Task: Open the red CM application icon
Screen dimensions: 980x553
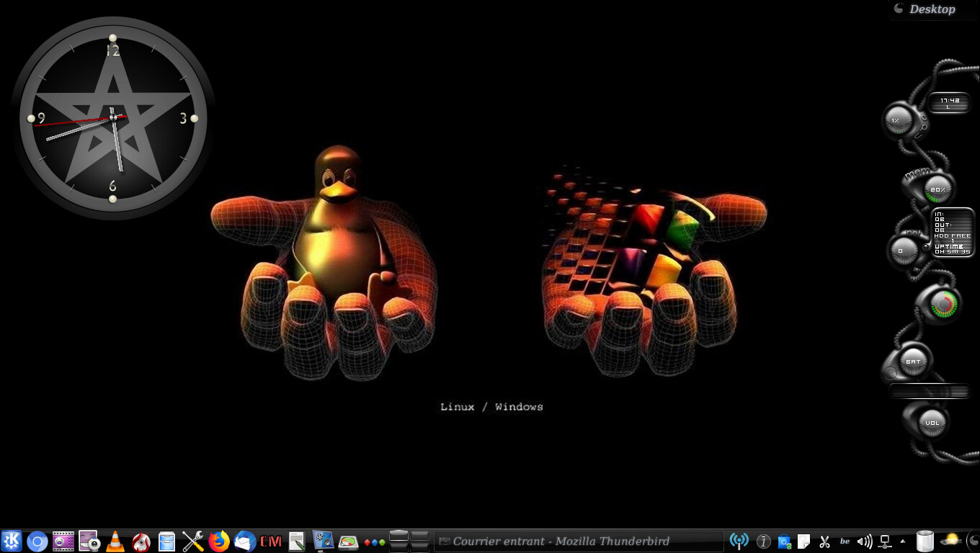Action: 271,541
